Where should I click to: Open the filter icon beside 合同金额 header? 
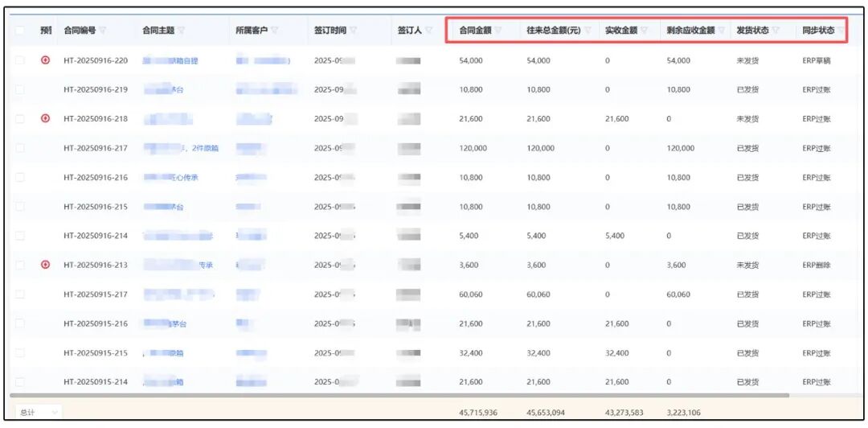tap(498, 31)
